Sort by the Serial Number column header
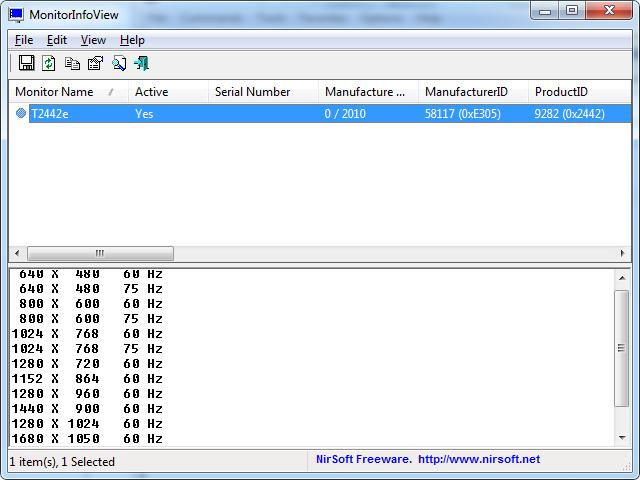 264,92
